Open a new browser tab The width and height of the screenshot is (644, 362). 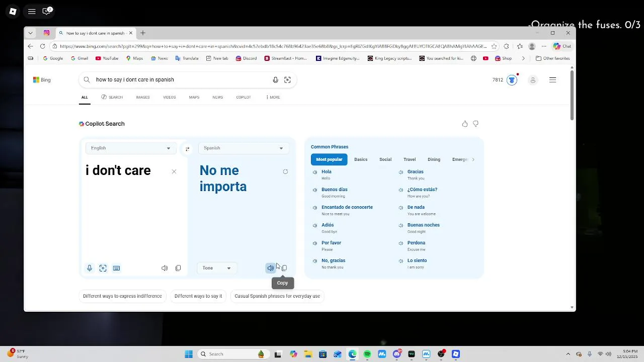[x=143, y=33]
